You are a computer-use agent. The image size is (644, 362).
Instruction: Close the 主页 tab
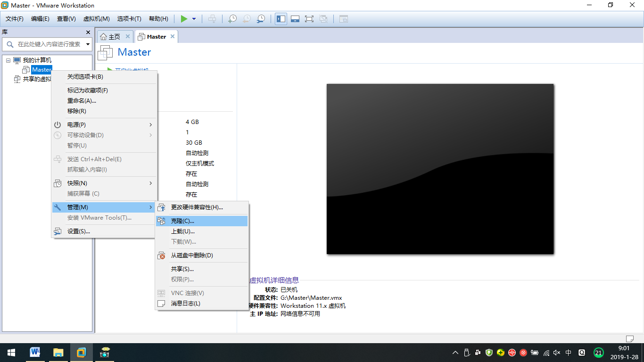127,36
